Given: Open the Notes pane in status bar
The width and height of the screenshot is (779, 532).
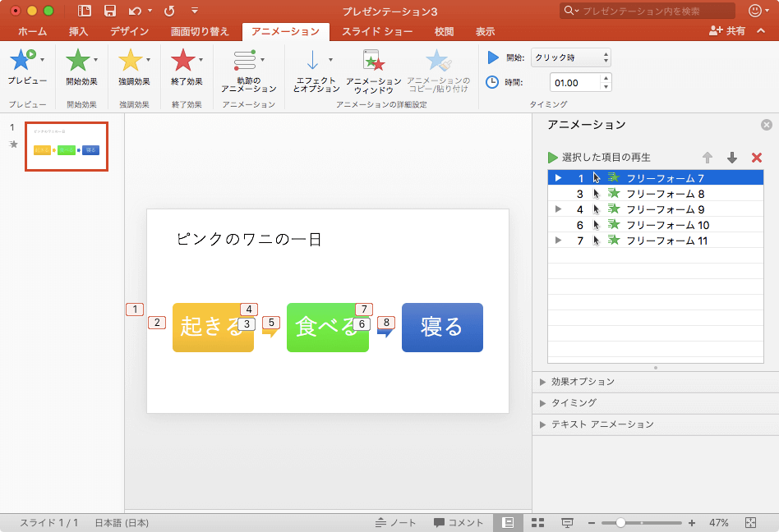Looking at the screenshot, I should (395, 523).
